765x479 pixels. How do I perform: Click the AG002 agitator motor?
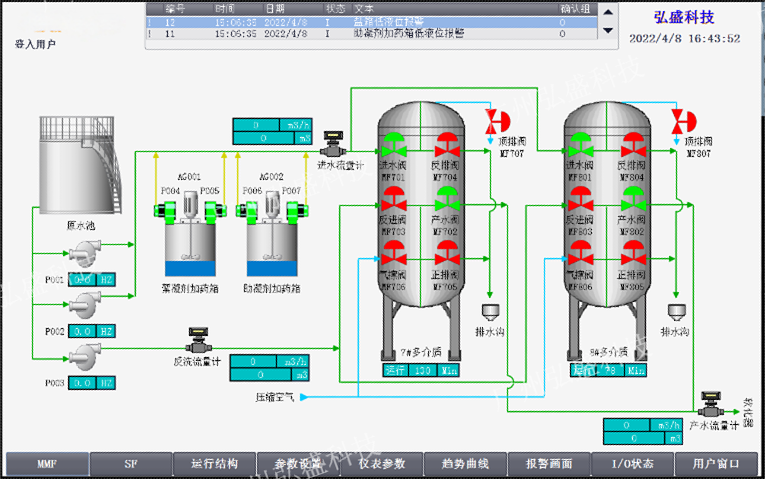[x=272, y=205]
